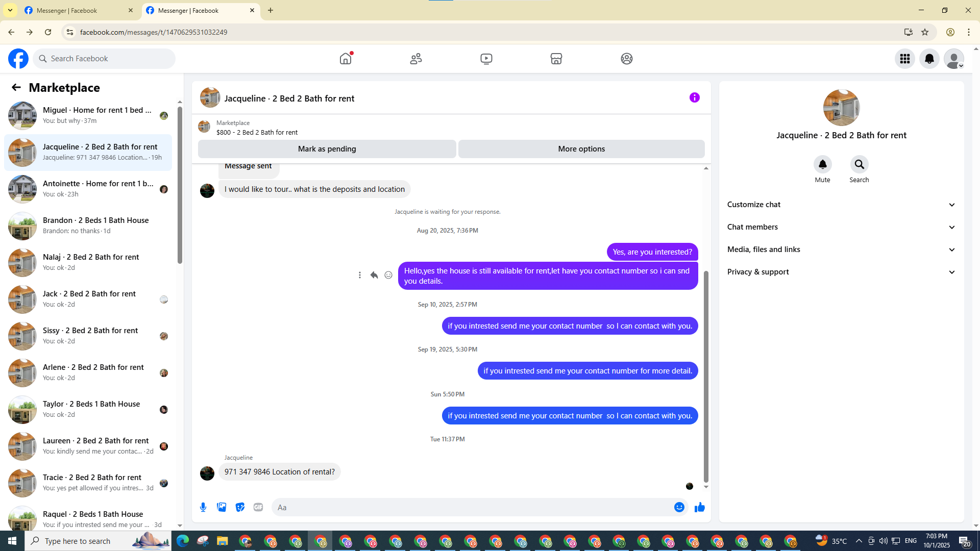Screen dimensions: 980x551
Task: Search within this conversation
Action: click(x=860, y=164)
